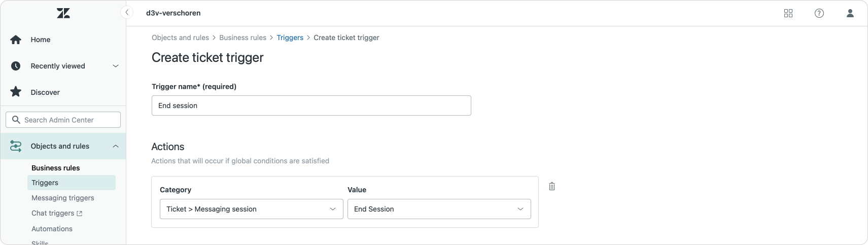The height and width of the screenshot is (245, 868).
Task: Collapse the Objects and rules section
Action: point(116,146)
